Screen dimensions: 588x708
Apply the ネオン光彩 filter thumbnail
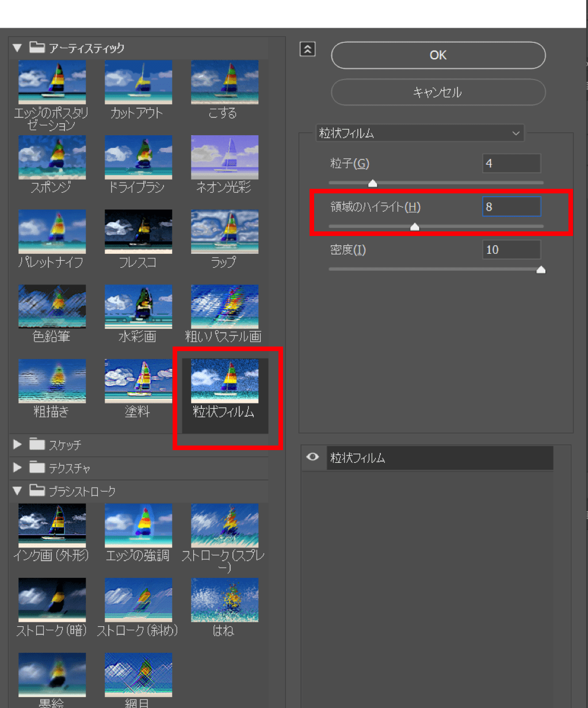224,157
